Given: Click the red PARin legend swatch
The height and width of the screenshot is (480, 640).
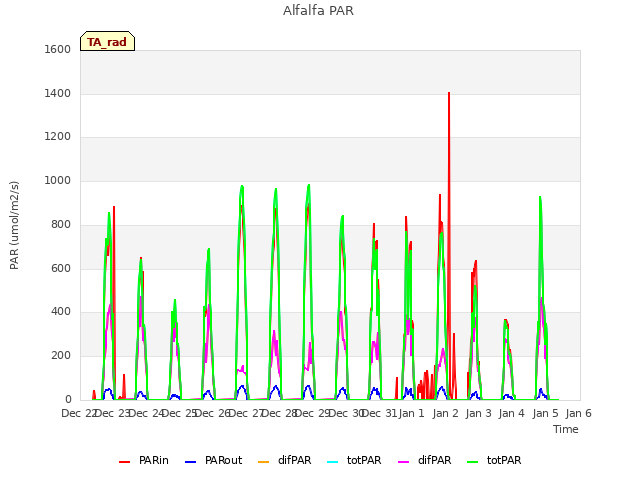Looking at the screenshot, I should click(x=124, y=462).
